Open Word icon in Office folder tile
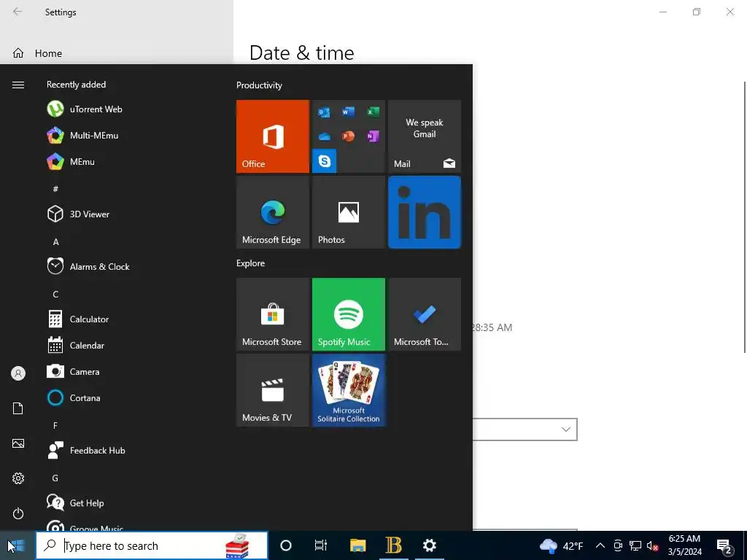This screenshot has height=560, width=747. point(348,112)
